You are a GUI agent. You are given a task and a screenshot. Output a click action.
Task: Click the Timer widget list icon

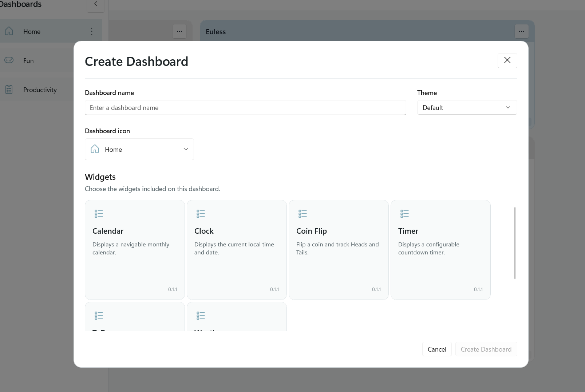pyautogui.click(x=404, y=214)
